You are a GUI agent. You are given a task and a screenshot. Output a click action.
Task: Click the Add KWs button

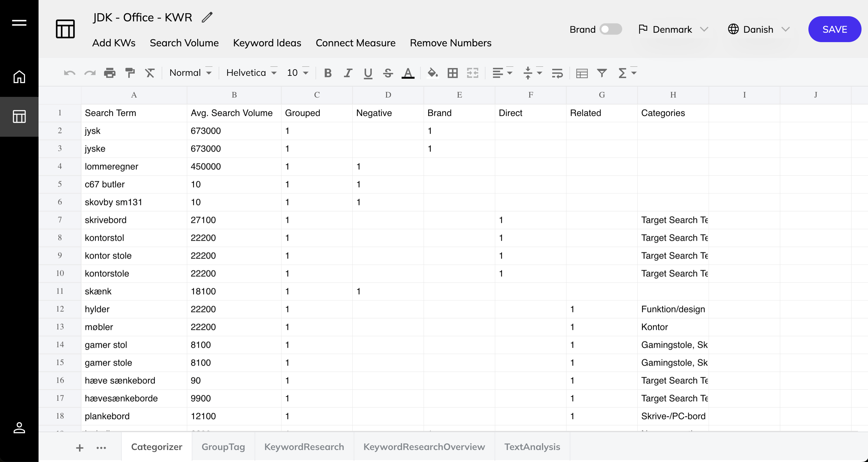(x=114, y=42)
